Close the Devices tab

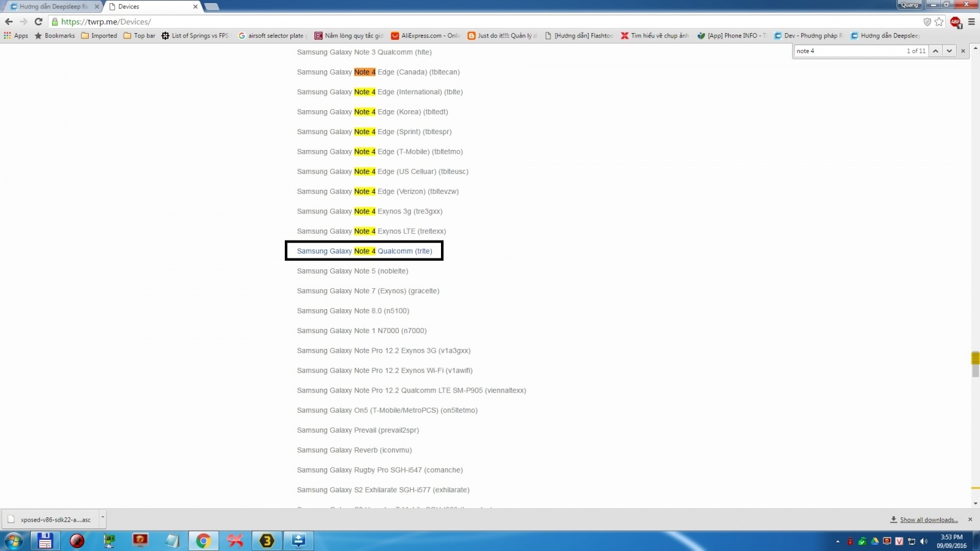tap(195, 7)
